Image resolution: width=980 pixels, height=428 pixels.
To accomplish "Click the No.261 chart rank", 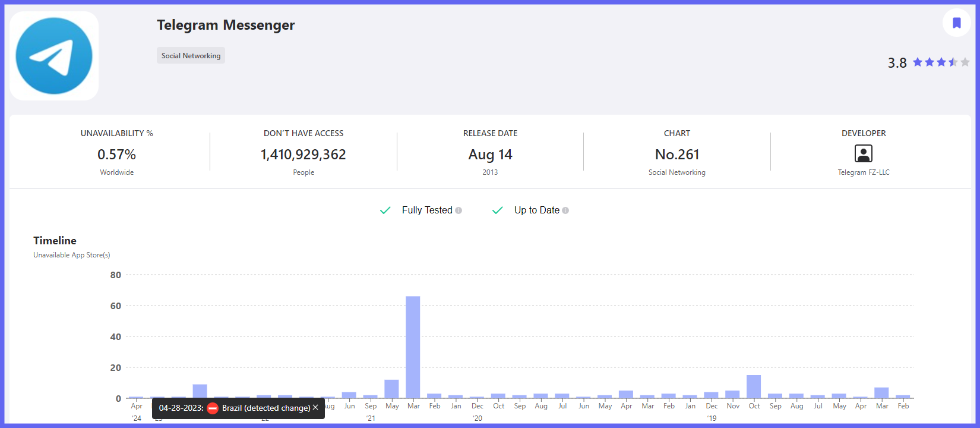I will coord(677,155).
